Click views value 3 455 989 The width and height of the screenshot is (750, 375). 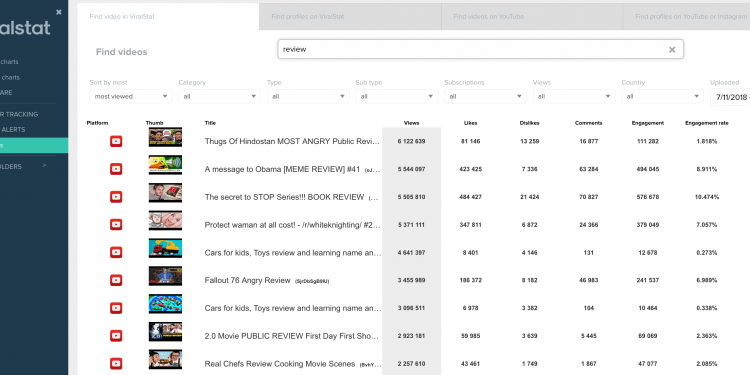click(411, 280)
